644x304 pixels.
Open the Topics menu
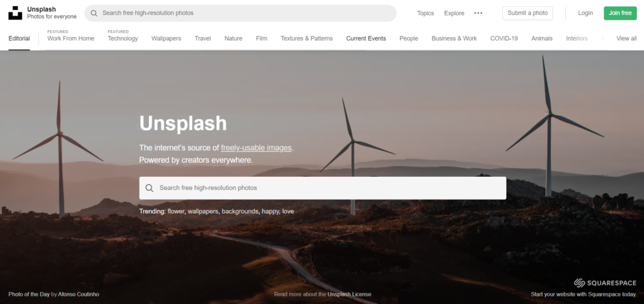click(426, 13)
